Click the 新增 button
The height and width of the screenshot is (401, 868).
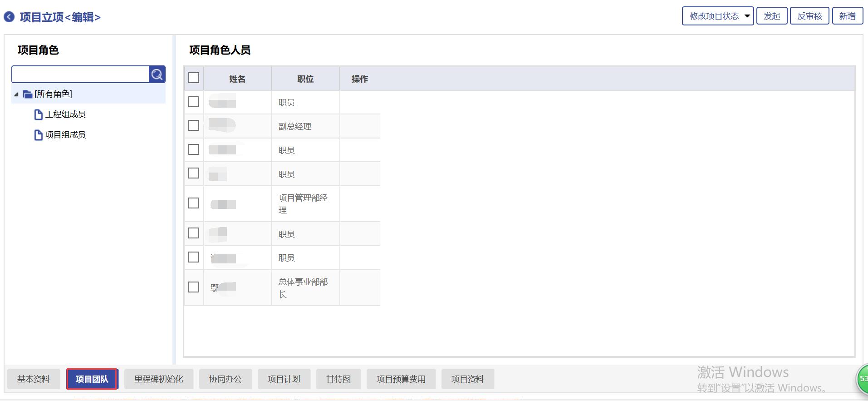(x=847, y=16)
